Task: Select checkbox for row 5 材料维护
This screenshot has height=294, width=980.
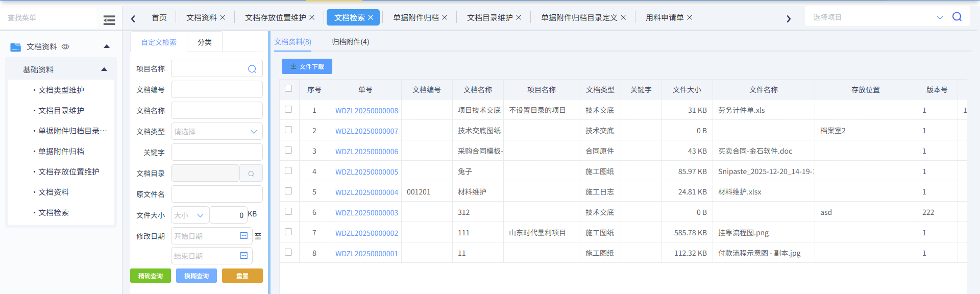Action: (x=288, y=191)
